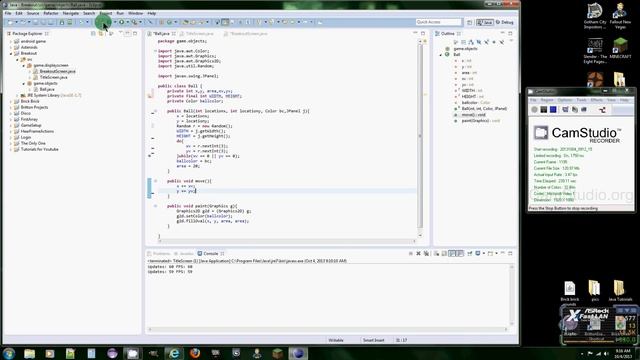Click the CamStudio black Pause button
This screenshot has width=640, height=360.
pyautogui.click(x=544, y=109)
